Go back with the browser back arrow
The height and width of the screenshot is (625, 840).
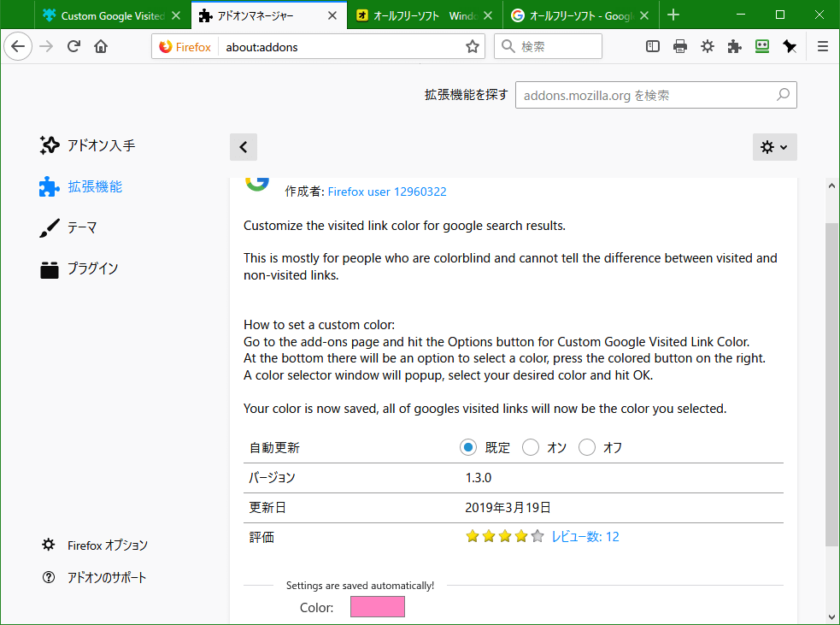pyautogui.click(x=18, y=47)
